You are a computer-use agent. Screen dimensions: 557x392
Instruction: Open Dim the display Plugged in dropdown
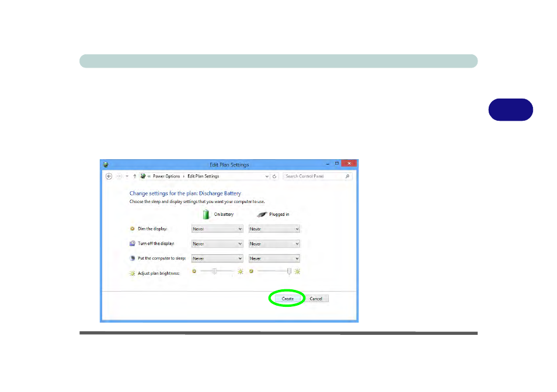click(274, 229)
